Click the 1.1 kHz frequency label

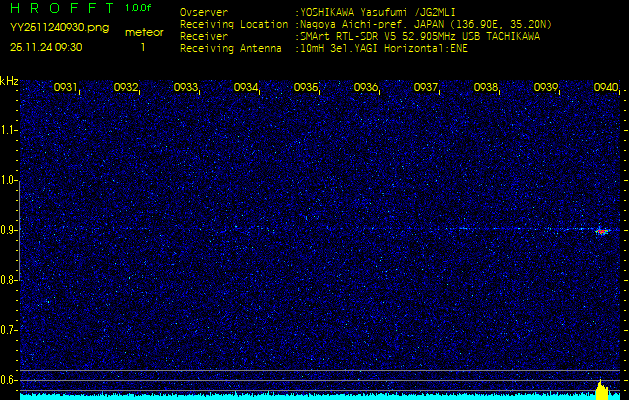click(x=9, y=130)
